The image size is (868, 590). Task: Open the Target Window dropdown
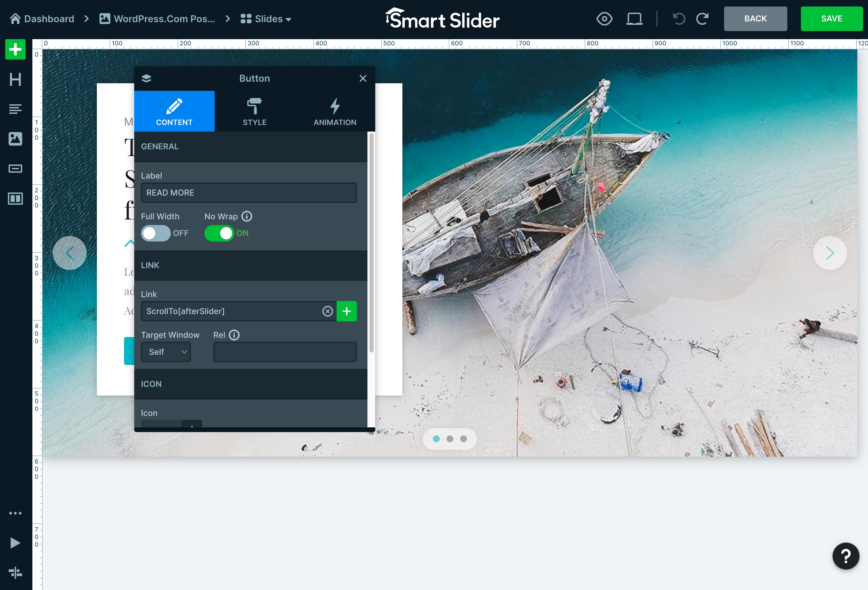tap(166, 352)
